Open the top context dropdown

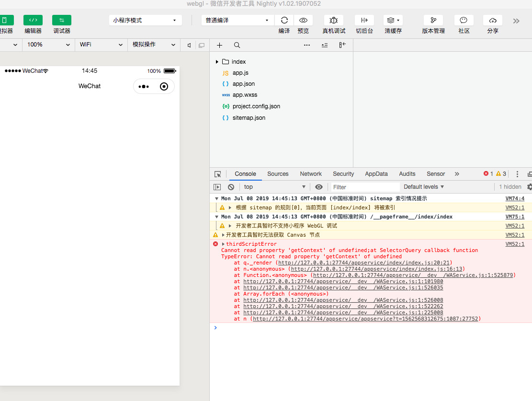click(x=274, y=187)
